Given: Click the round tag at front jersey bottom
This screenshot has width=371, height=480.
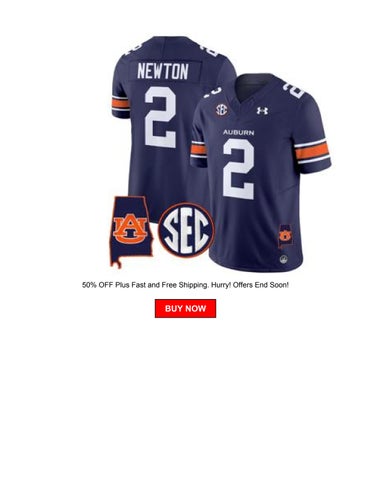Looking at the screenshot, I should (283, 259).
